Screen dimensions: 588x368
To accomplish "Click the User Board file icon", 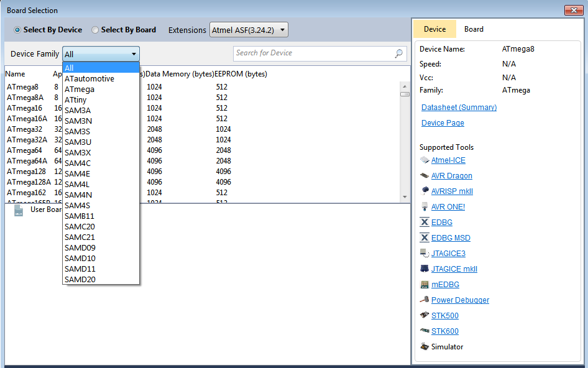I will (x=19, y=211).
